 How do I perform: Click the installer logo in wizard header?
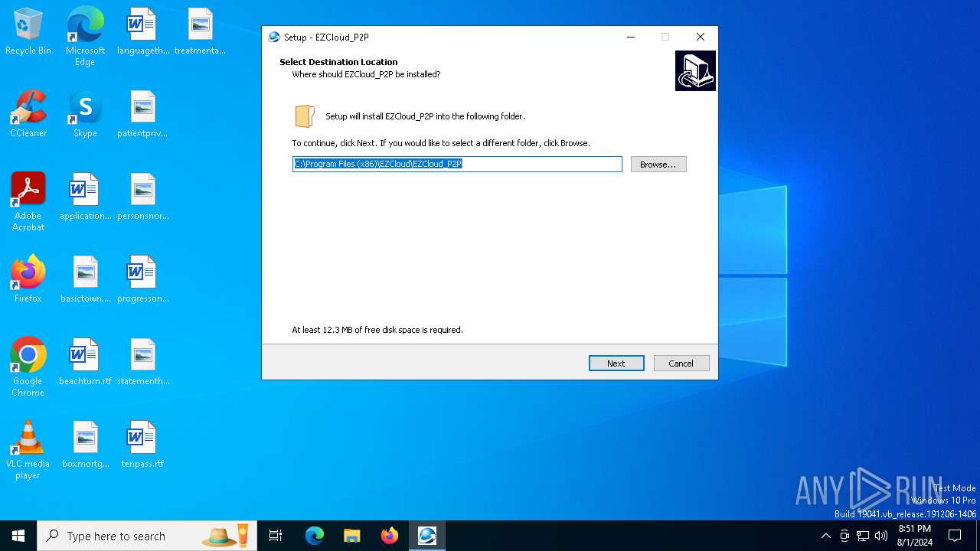coord(695,70)
